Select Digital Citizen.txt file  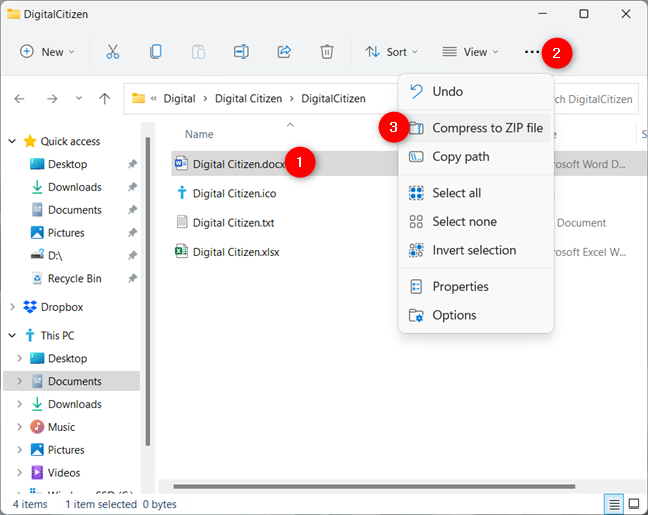[233, 223]
